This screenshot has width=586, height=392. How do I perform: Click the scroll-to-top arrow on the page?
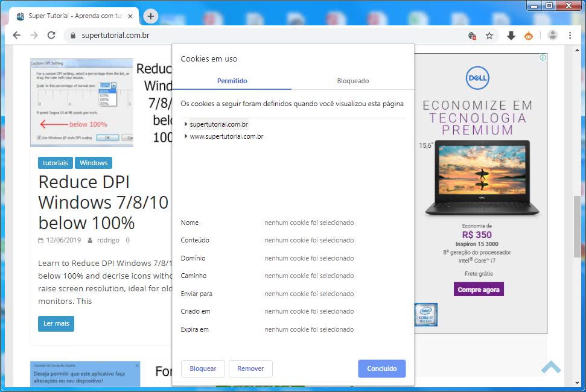[x=551, y=367]
